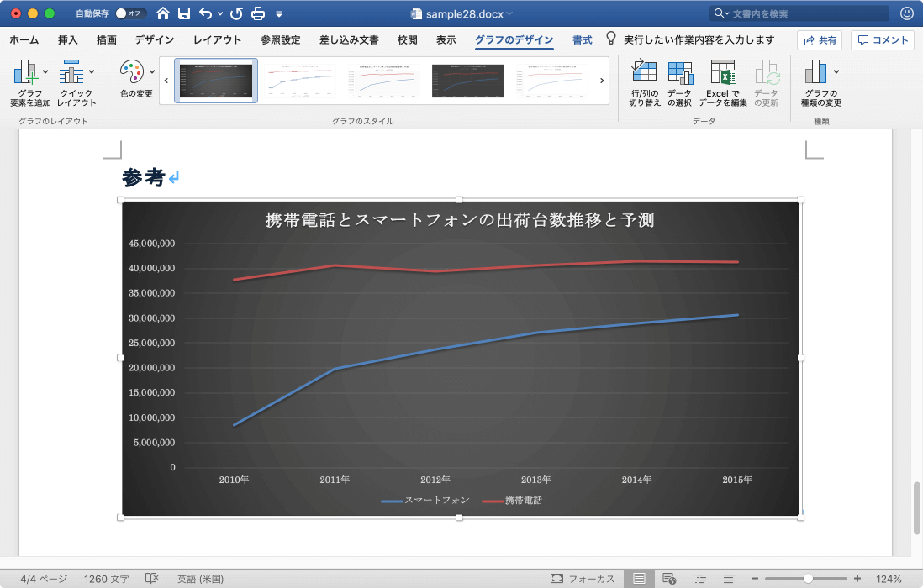Click the 参考 heading text
The image size is (923, 588).
(143, 177)
